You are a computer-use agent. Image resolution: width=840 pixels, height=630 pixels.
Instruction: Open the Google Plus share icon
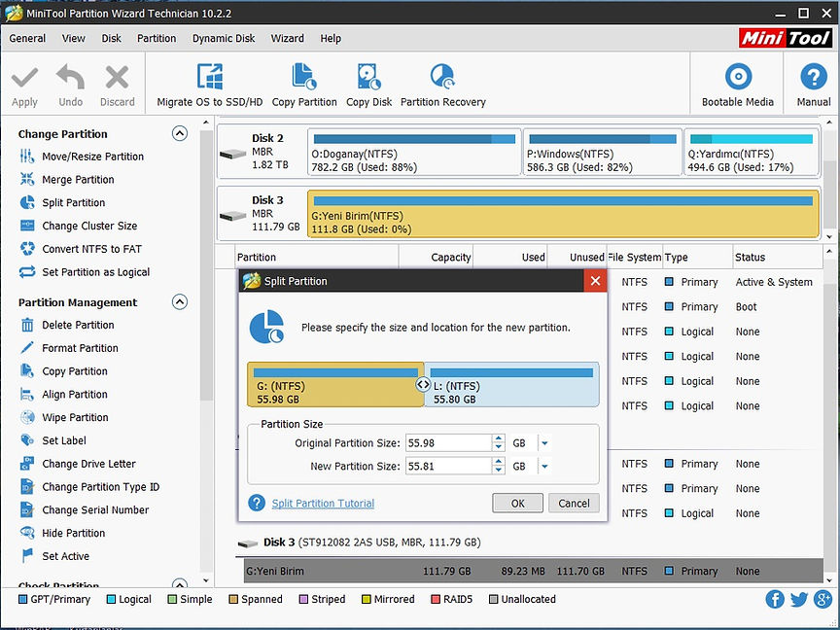(822, 599)
